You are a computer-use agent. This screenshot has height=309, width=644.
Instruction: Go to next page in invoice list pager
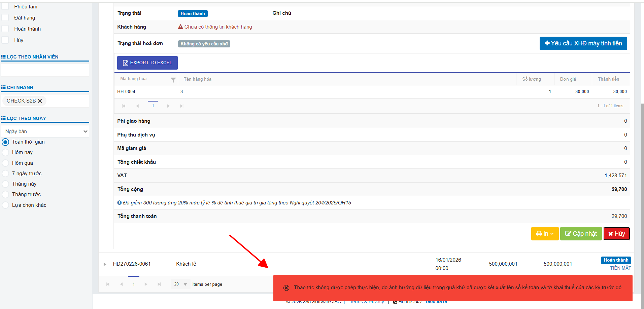click(x=146, y=284)
